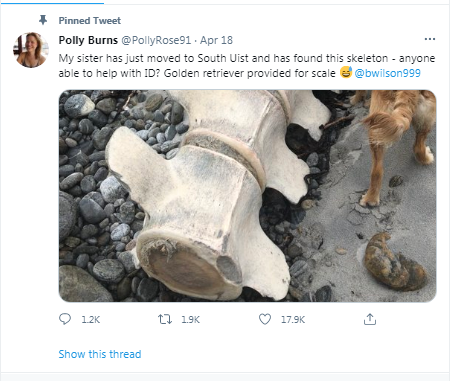
Task: Click the Polly Burns display name
Action: [x=88, y=40]
